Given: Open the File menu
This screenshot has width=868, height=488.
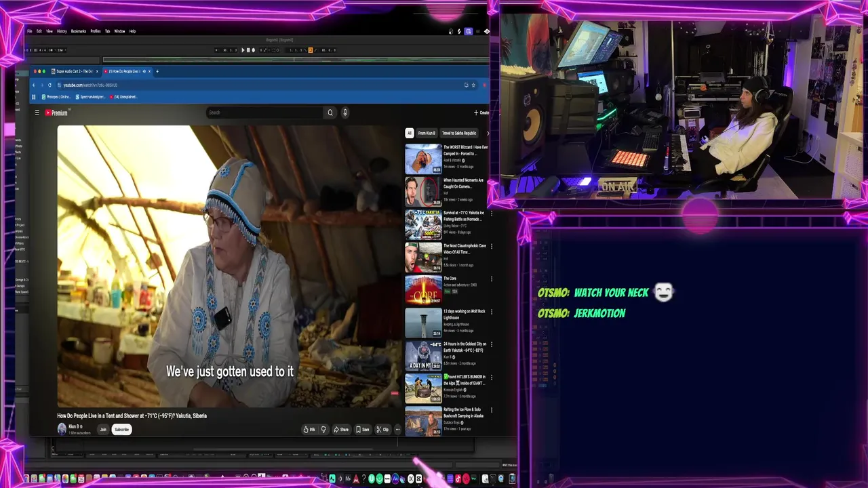Looking at the screenshot, I should (29, 31).
